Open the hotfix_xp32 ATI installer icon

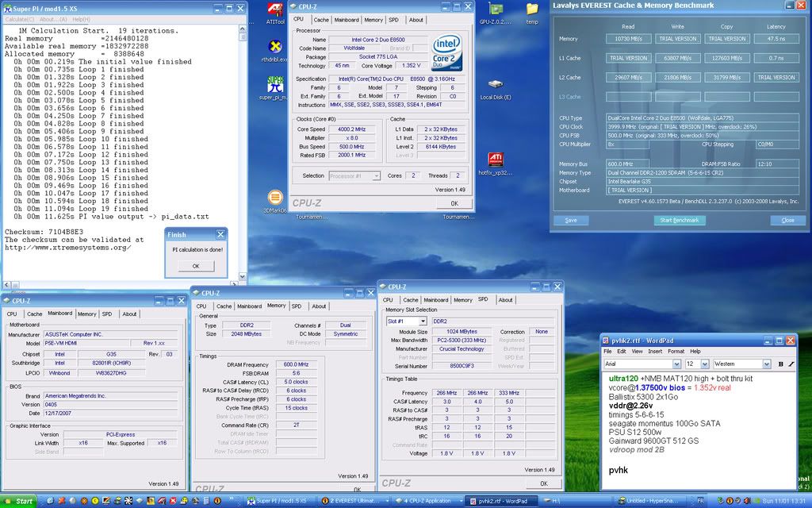click(x=496, y=164)
